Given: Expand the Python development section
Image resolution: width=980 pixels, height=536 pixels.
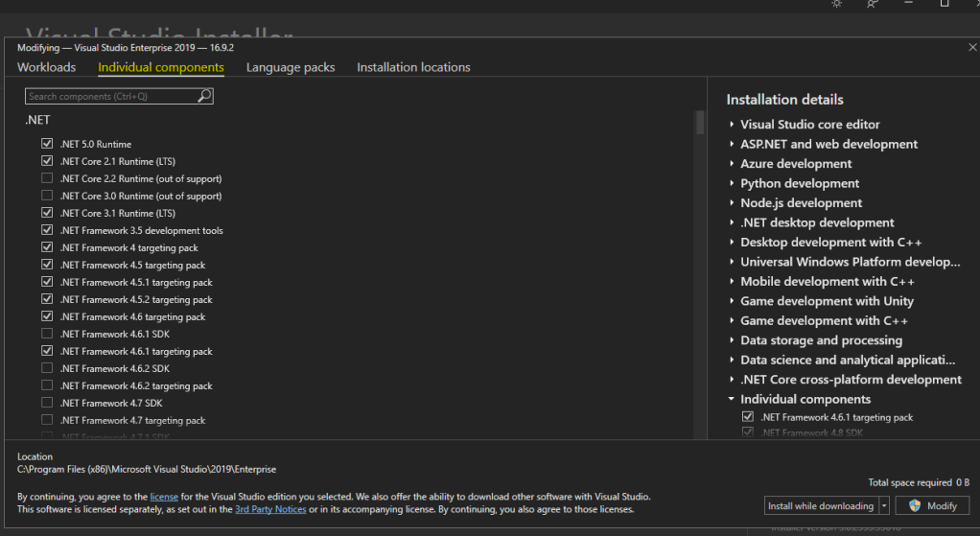Looking at the screenshot, I should [732, 183].
